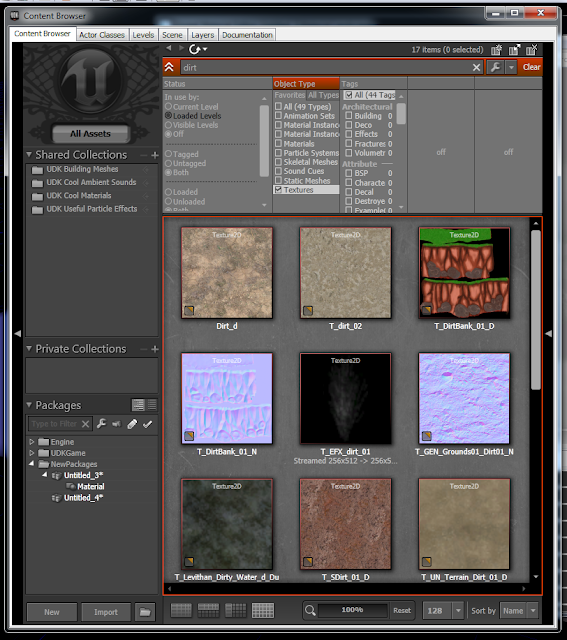Click the 100% zoom slider
The height and width of the screenshot is (640, 567).
(x=352, y=610)
